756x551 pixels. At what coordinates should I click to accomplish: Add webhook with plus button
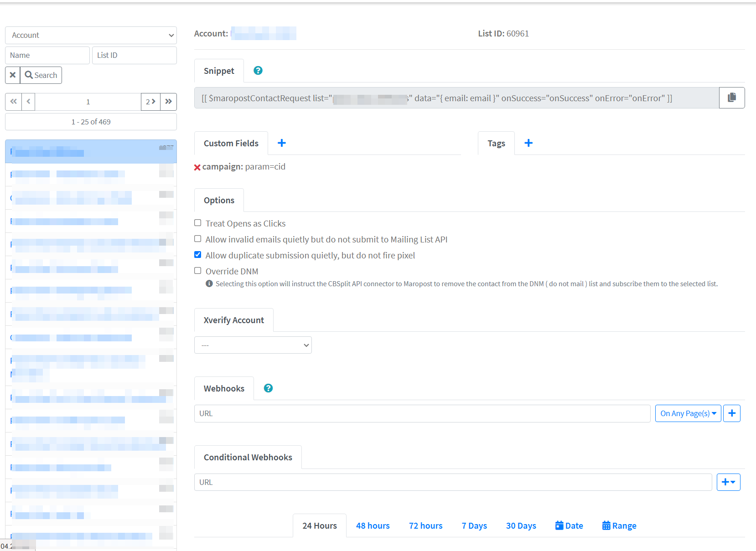coord(731,413)
